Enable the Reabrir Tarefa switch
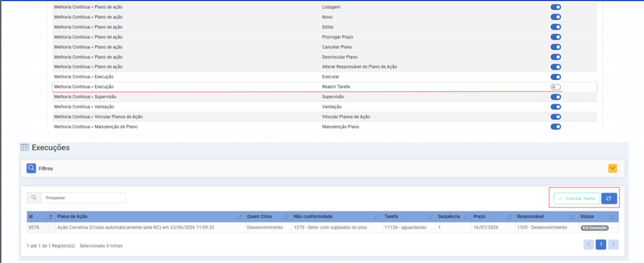This screenshot has height=263, width=644. 556,87
